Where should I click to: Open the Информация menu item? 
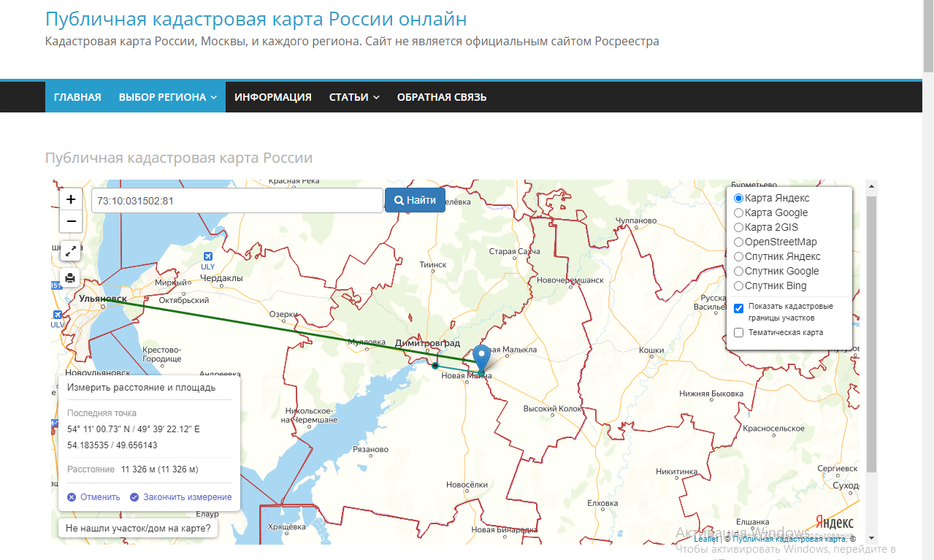click(273, 97)
